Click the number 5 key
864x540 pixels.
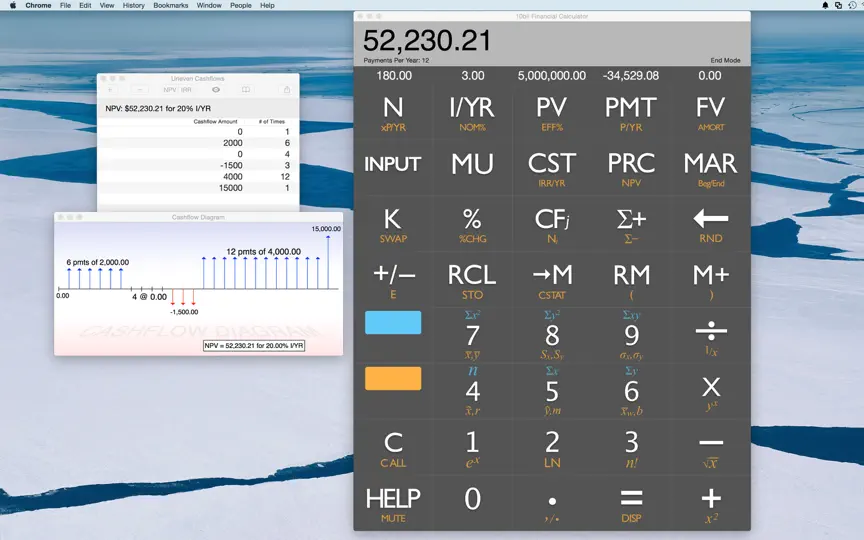pos(552,392)
